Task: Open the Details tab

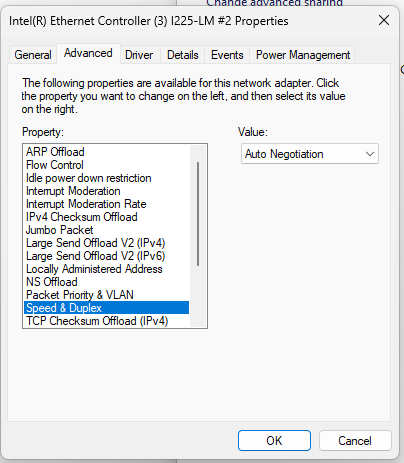Action: (183, 55)
